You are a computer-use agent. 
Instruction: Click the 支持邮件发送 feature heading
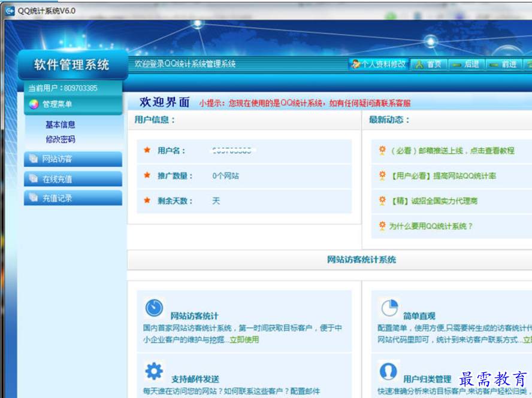coord(195,379)
